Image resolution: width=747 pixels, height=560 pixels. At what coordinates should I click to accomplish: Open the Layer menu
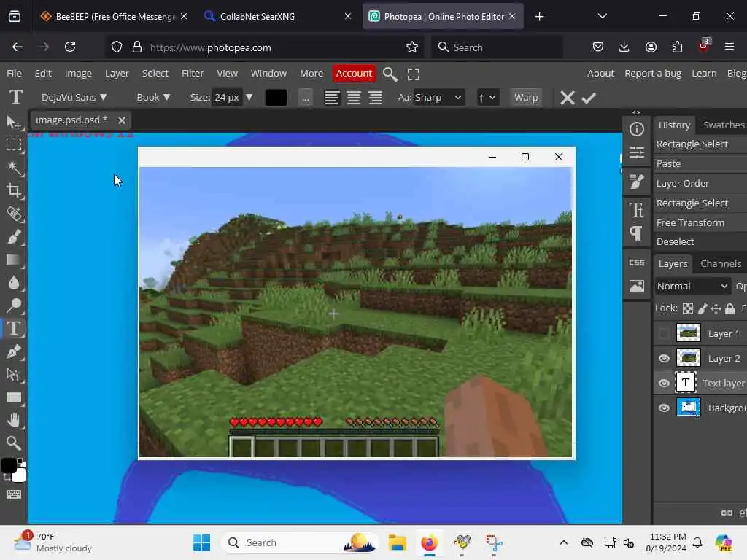(117, 74)
